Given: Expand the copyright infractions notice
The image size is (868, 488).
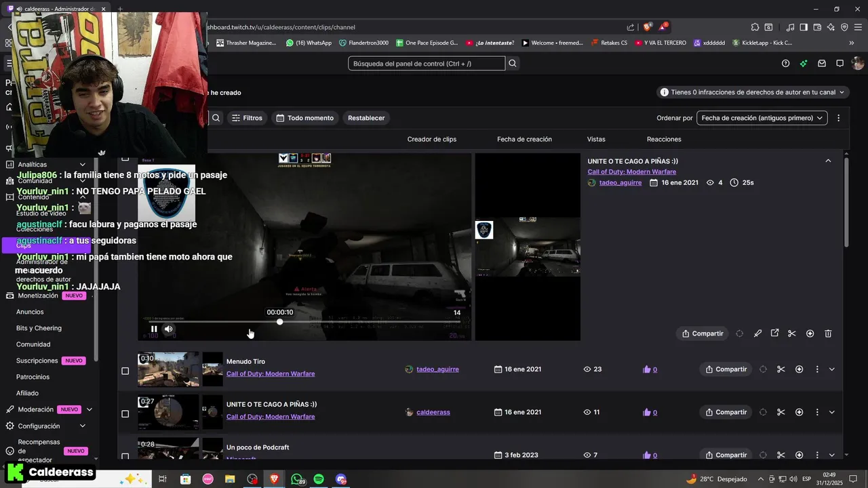Looking at the screenshot, I should click(x=753, y=92).
